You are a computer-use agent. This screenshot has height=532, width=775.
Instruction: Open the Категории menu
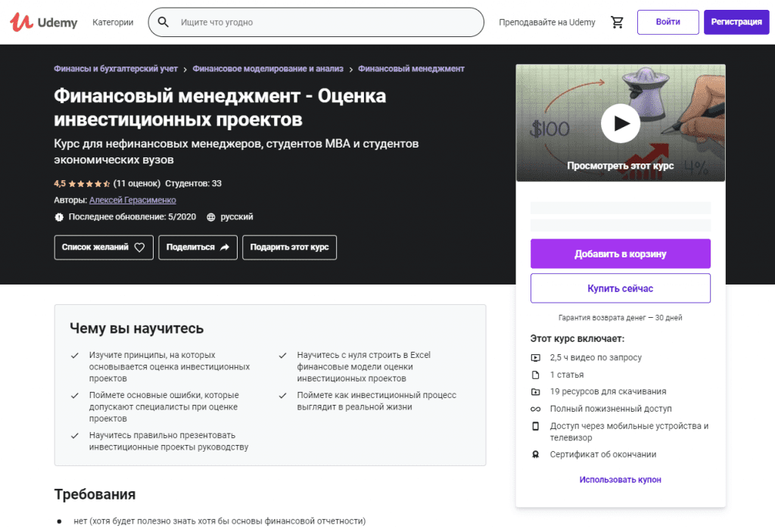pyautogui.click(x=113, y=22)
